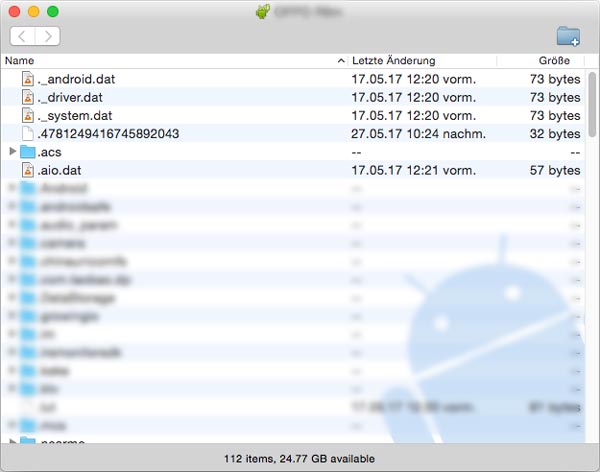The image size is (600, 472).
Task: Click the 32 bytes size value
Action: pos(555,134)
